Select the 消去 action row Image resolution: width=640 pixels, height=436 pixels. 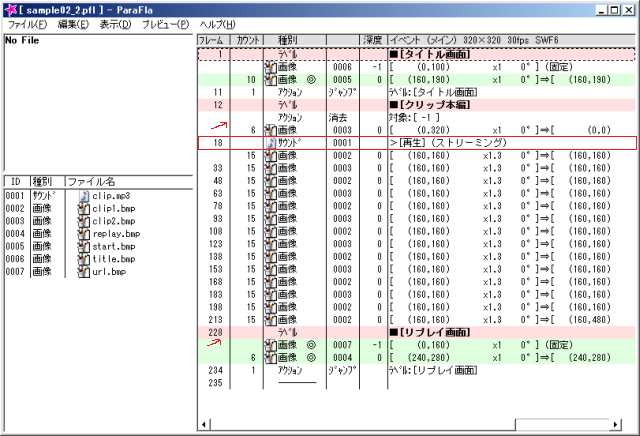click(417, 118)
